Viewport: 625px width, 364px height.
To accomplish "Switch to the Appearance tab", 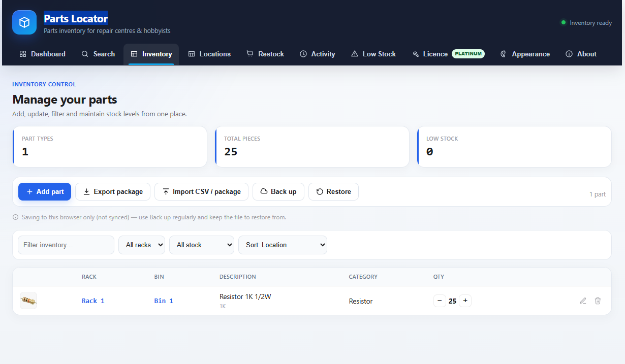I will pos(525,54).
